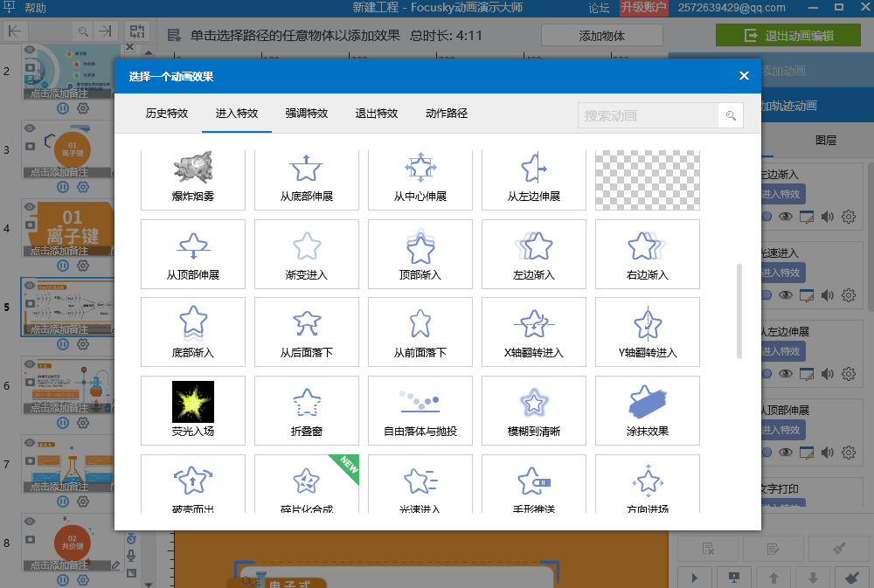
Task: Toggle eye visibility on slide 8
Action: point(30,521)
